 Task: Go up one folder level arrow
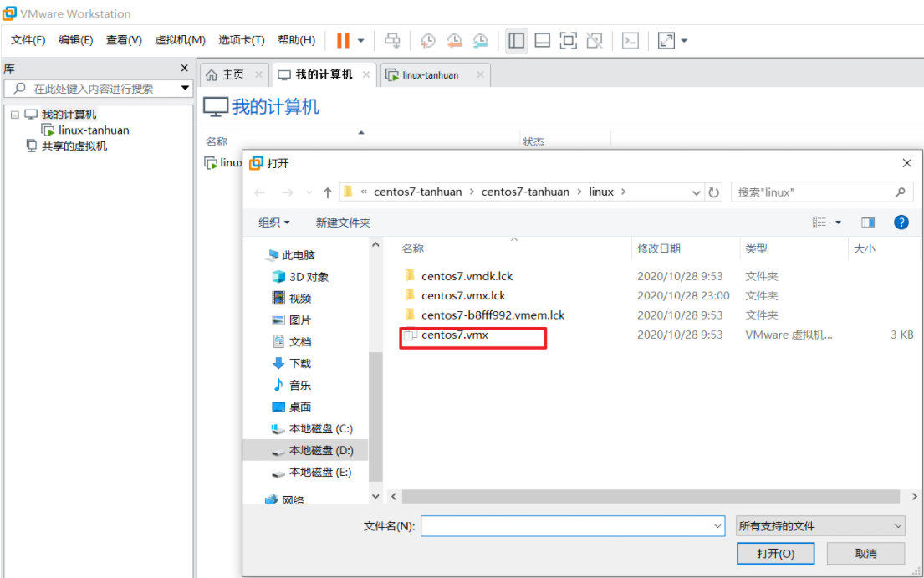click(328, 192)
